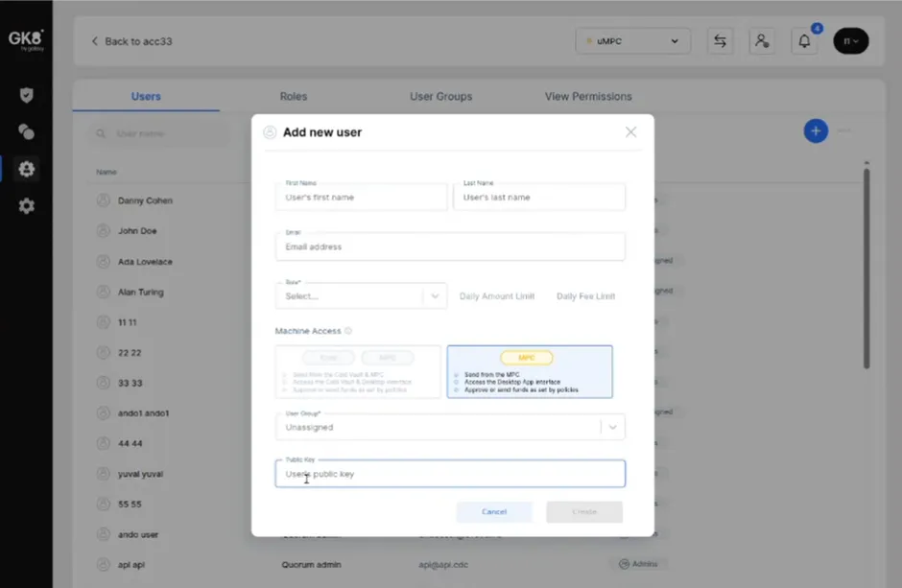Click the avatar icon beside John Doe
902x588 pixels.
(103, 230)
